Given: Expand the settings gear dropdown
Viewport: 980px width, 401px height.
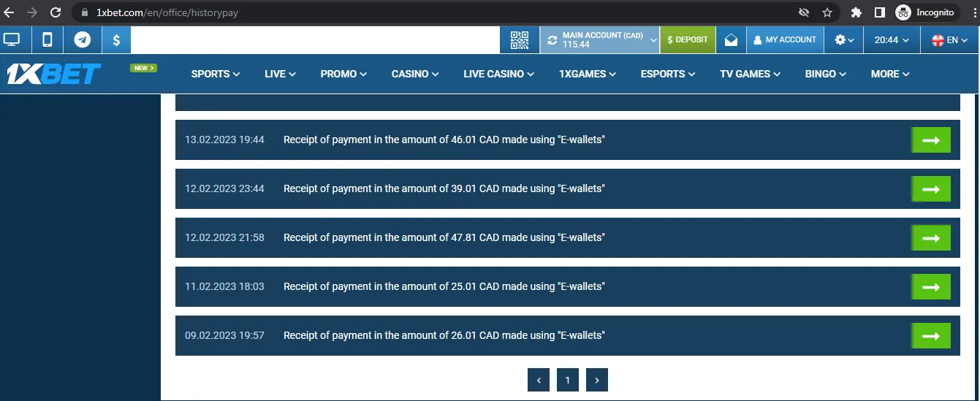Looking at the screenshot, I should point(844,40).
